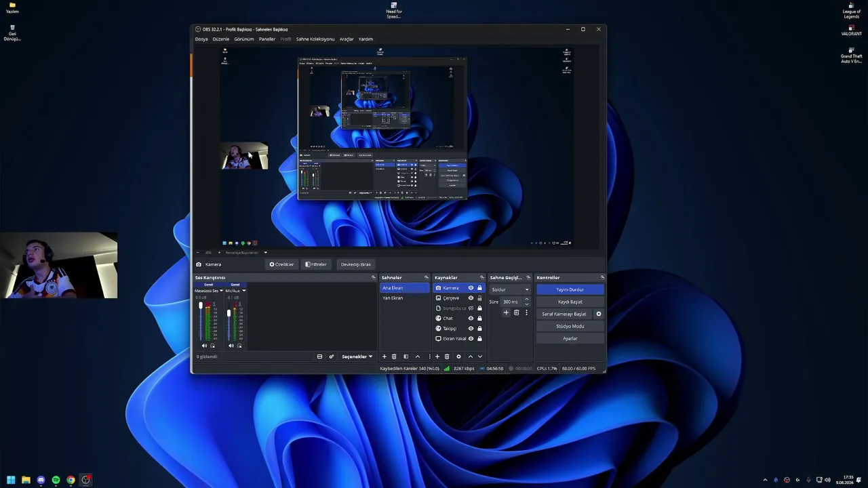Open the Özellikler properties gear button
868x488 pixels.
click(281, 264)
